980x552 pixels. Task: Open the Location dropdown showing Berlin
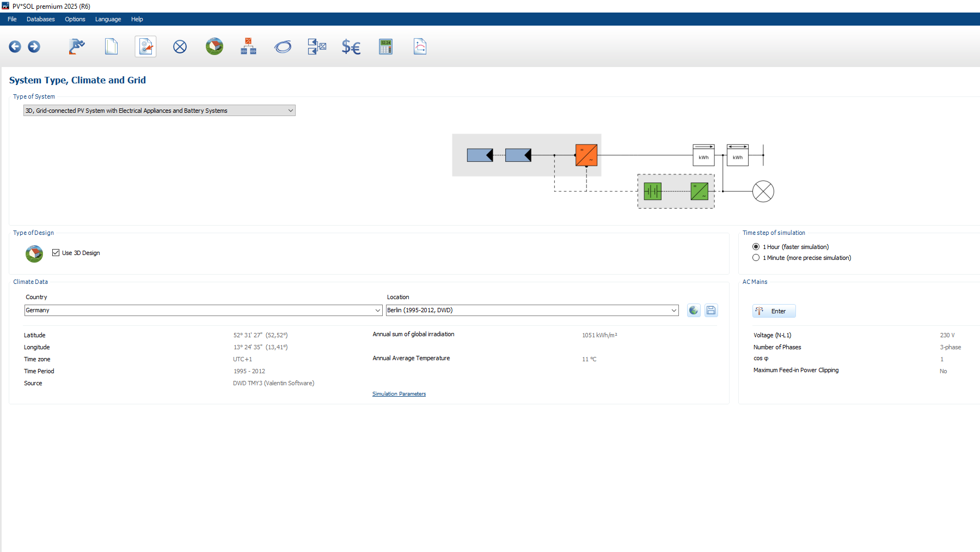673,310
